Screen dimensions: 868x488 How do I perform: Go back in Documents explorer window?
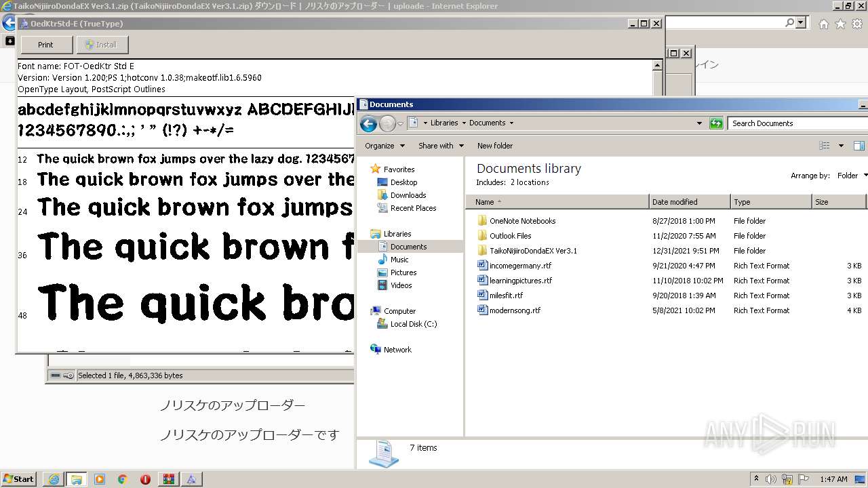point(368,123)
